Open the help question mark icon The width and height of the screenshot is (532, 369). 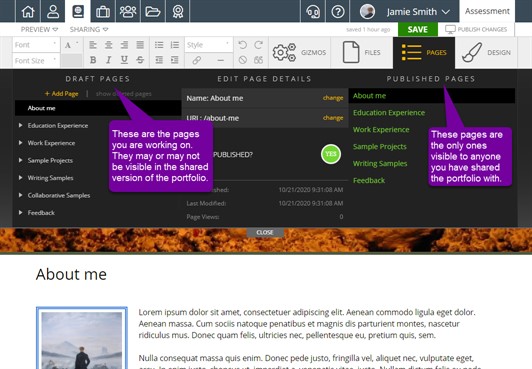338,12
